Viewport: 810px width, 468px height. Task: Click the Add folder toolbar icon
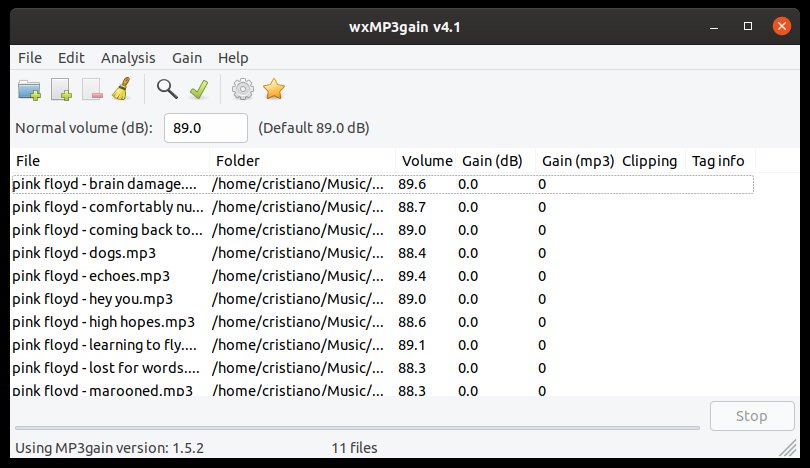pyautogui.click(x=29, y=90)
